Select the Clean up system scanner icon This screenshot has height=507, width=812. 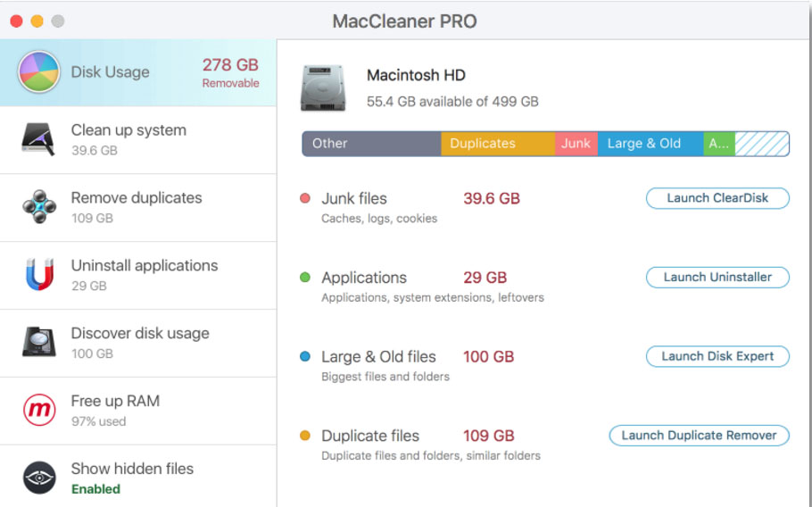pyautogui.click(x=38, y=139)
